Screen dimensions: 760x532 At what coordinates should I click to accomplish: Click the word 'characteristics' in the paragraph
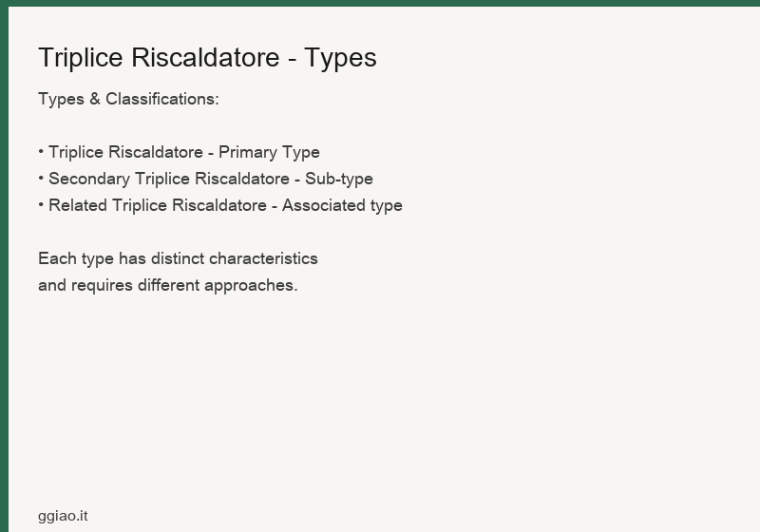(x=264, y=258)
